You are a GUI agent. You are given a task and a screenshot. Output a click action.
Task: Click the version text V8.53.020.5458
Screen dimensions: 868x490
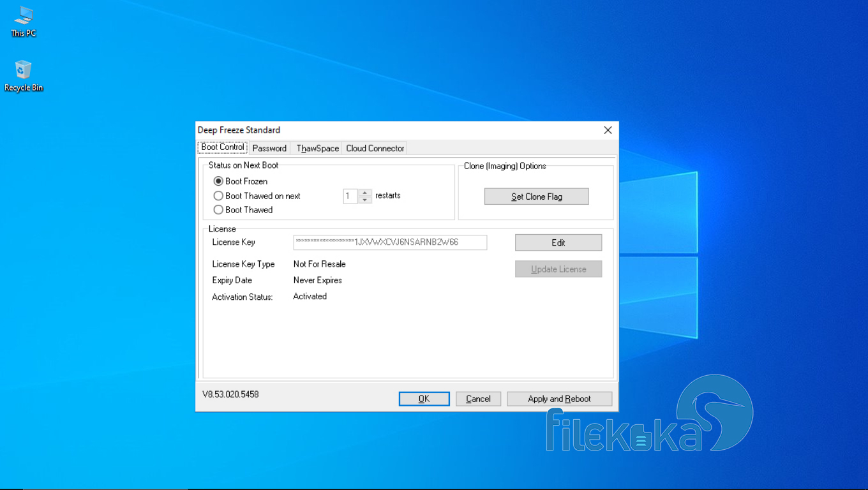click(230, 394)
